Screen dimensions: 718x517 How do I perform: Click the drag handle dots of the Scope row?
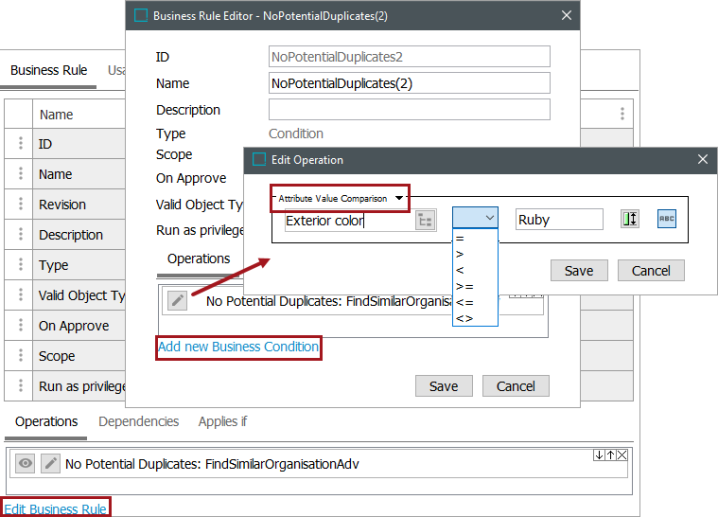(x=21, y=355)
